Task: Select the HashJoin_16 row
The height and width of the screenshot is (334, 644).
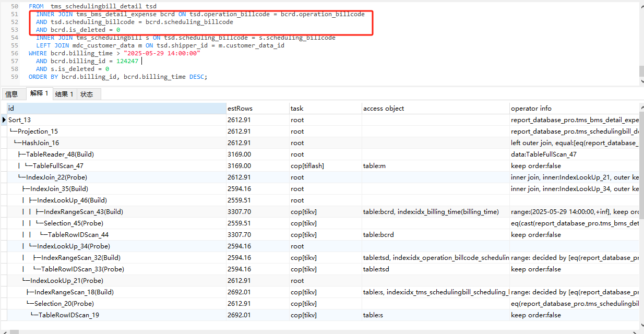Action: click(40, 143)
